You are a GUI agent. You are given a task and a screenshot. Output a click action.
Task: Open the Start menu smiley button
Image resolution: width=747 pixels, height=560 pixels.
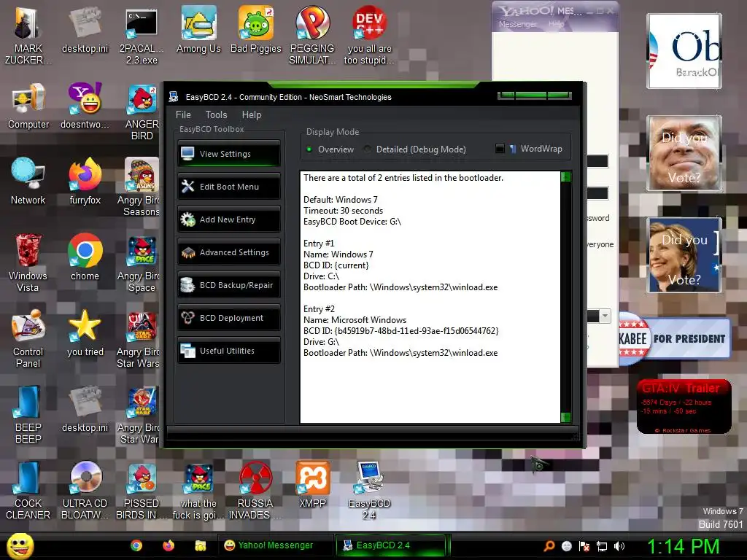(20, 545)
